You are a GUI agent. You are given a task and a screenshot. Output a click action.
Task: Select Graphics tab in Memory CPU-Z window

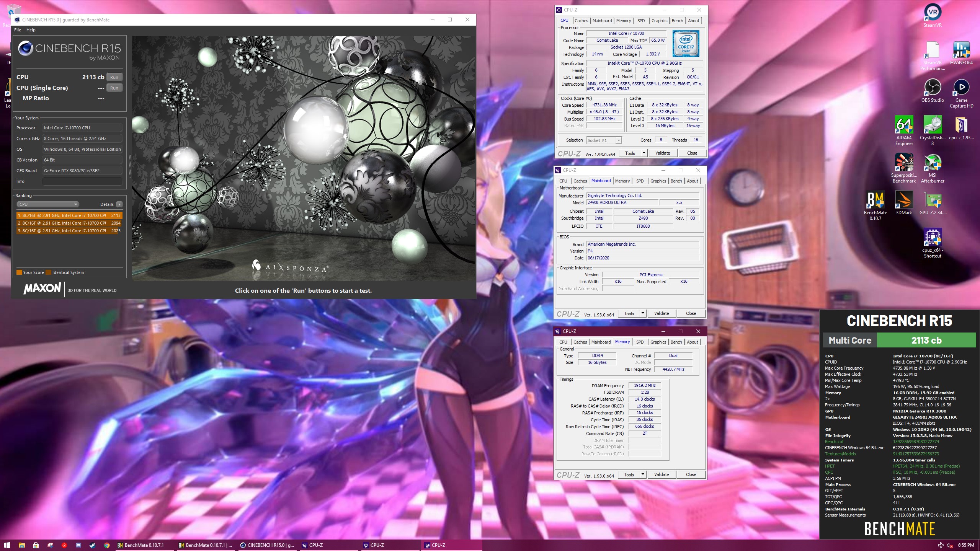pos(658,342)
